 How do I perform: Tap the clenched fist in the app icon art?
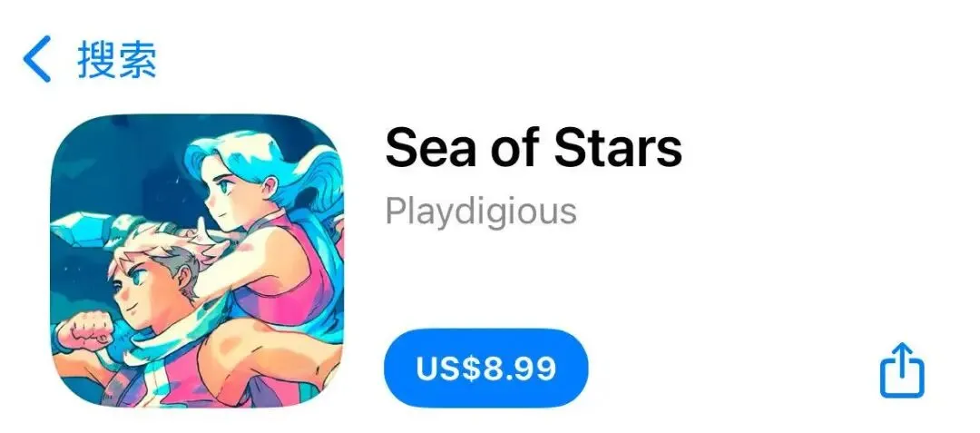click(x=92, y=329)
